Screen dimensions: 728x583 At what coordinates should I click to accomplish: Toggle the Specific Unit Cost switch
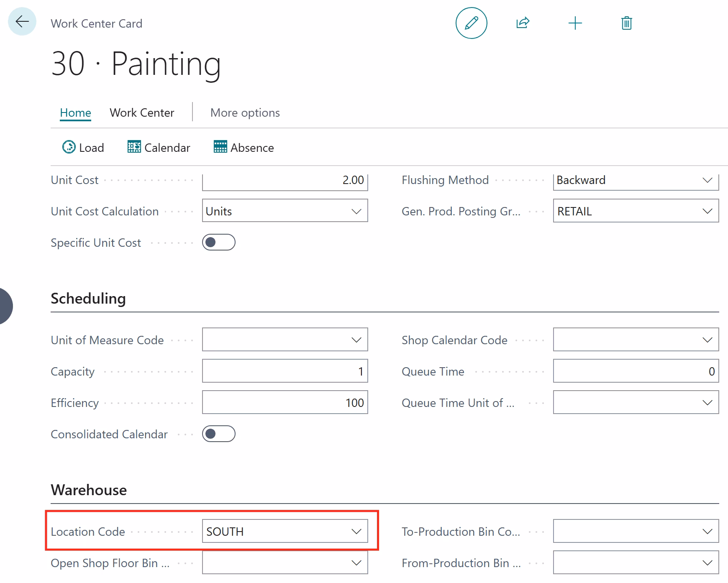click(218, 243)
